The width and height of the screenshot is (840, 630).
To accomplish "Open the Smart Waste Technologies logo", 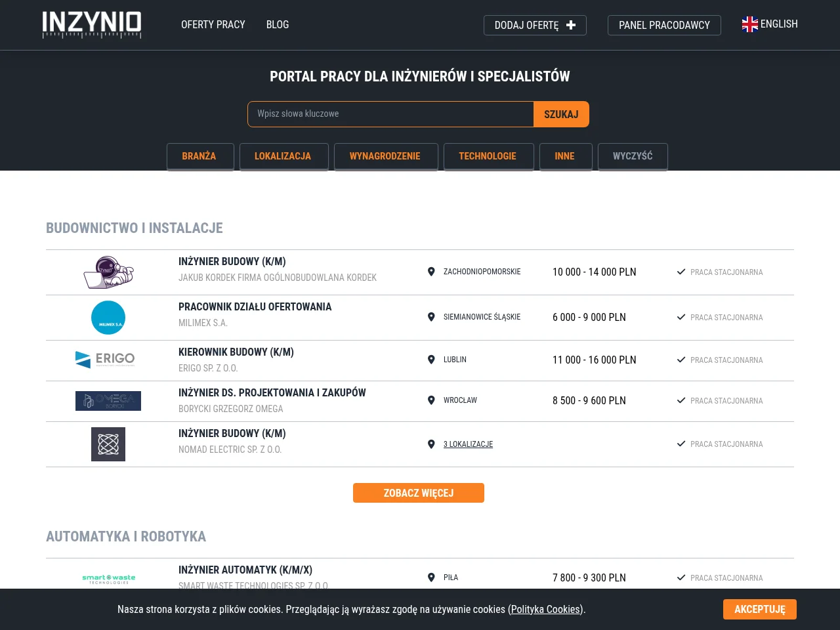I will point(108,579).
